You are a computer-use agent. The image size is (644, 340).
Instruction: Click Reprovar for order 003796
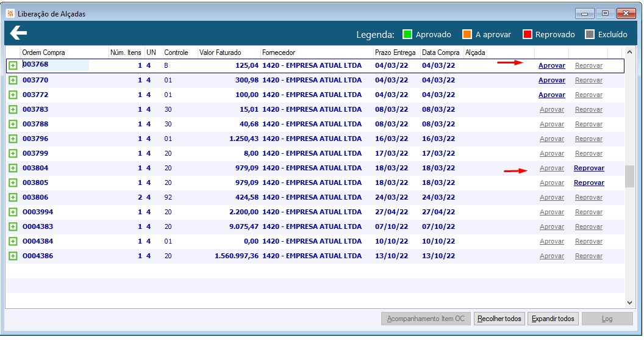[589, 139]
